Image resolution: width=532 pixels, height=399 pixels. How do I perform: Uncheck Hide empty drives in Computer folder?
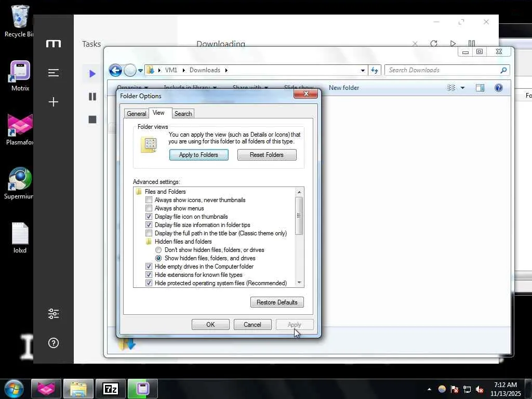[149, 267]
